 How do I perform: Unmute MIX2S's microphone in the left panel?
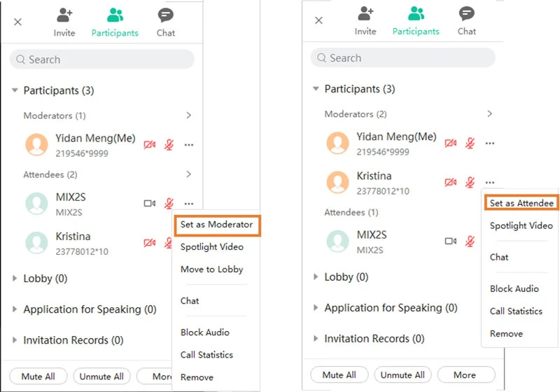tap(169, 204)
